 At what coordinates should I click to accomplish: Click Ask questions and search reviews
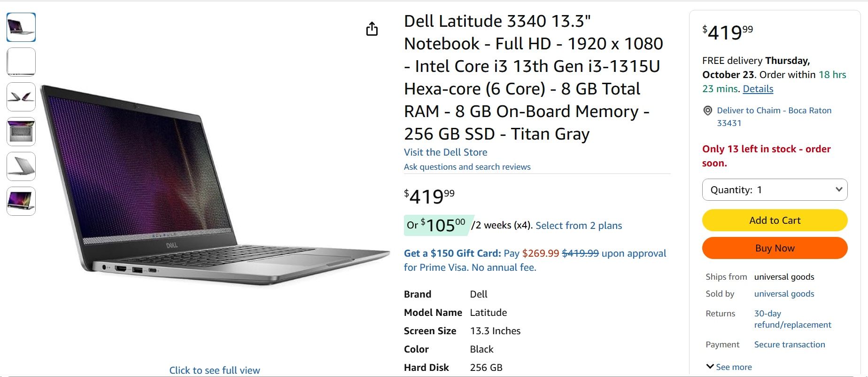pyautogui.click(x=467, y=166)
